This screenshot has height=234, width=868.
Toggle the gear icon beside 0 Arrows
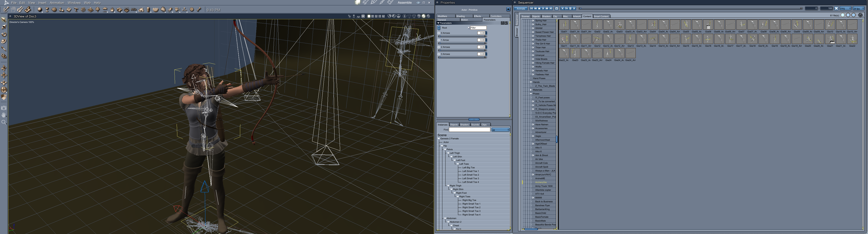[439, 33]
